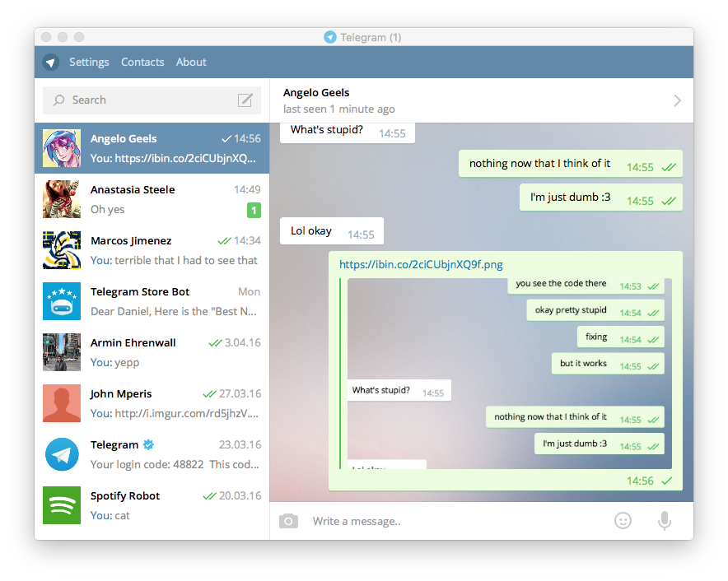Click the blue Telegram plane avatar

62,455
